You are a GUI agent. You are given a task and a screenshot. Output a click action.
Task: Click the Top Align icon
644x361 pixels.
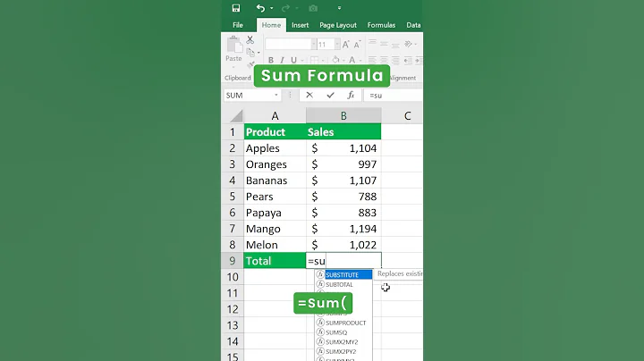click(x=372, y=44)
